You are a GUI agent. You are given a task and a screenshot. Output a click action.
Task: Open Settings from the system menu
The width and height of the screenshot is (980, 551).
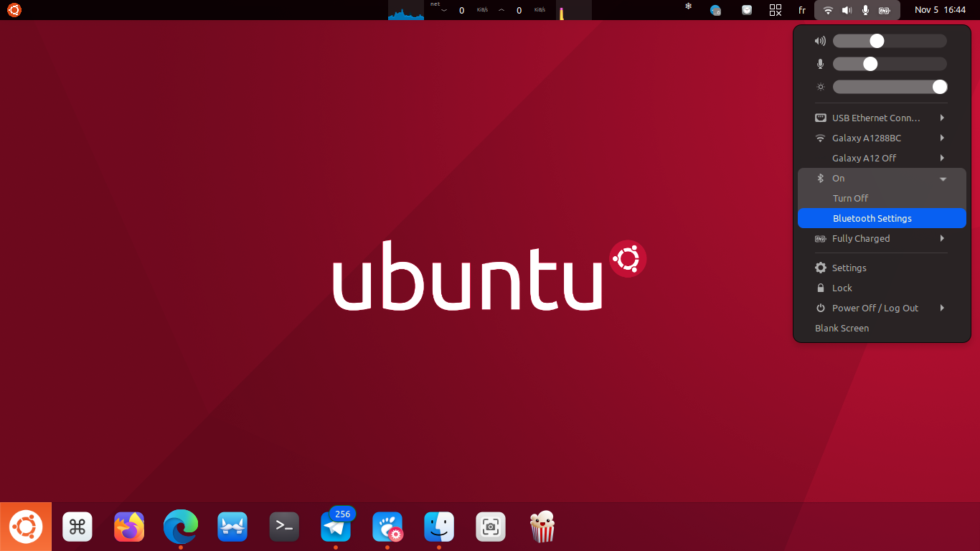(x=882, y=268)
